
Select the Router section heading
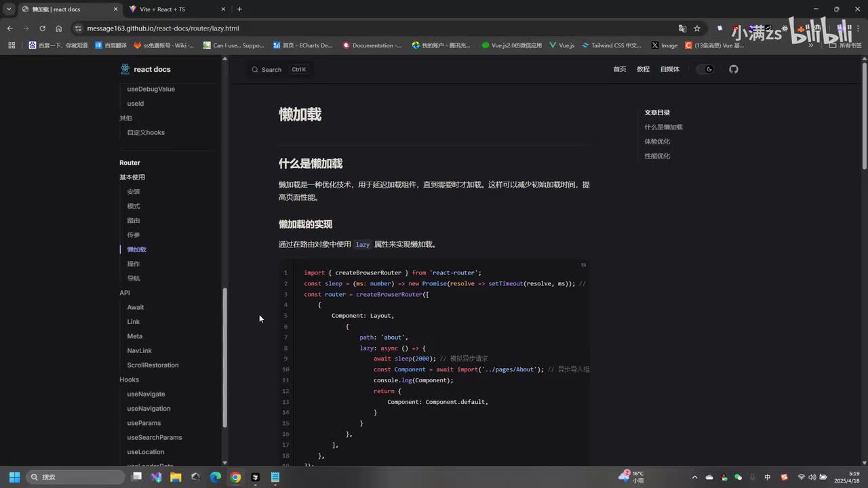point(130,163)
